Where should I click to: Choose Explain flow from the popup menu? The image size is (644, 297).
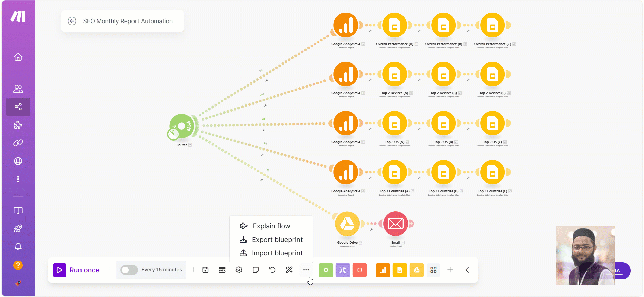point(271,226)
